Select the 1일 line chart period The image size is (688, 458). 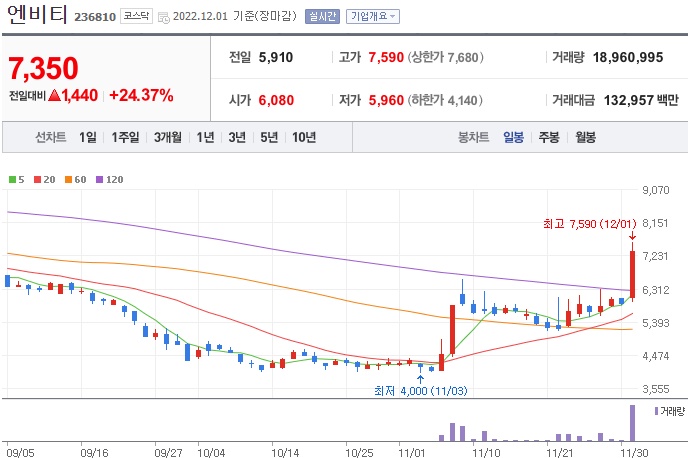coord(88,137)
